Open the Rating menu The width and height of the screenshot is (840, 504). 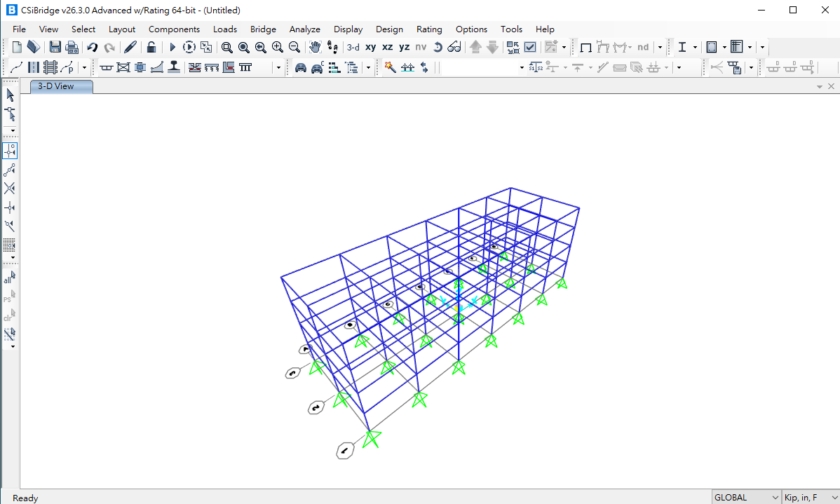pos(429,29)
